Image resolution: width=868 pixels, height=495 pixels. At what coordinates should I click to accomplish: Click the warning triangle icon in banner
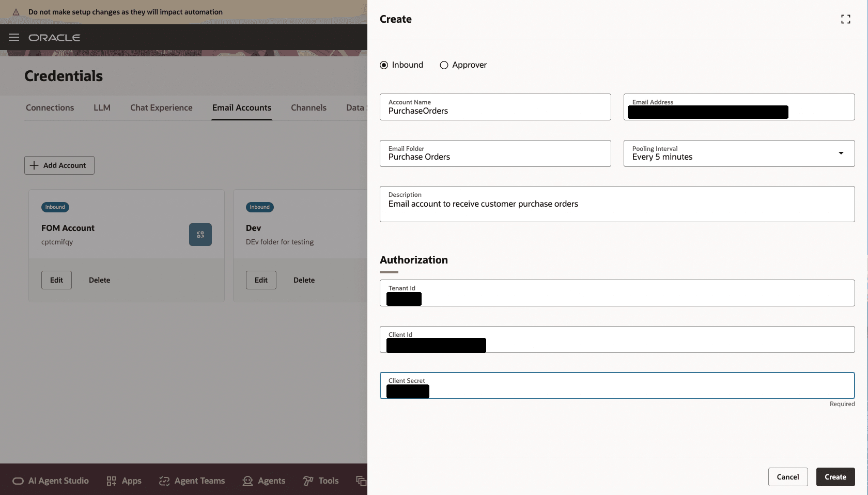pos(16,12)
